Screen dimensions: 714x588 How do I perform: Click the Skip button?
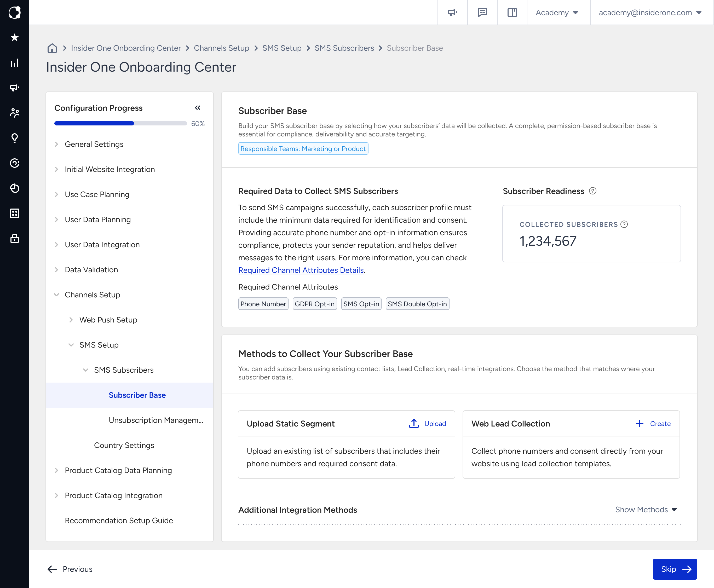675,569
